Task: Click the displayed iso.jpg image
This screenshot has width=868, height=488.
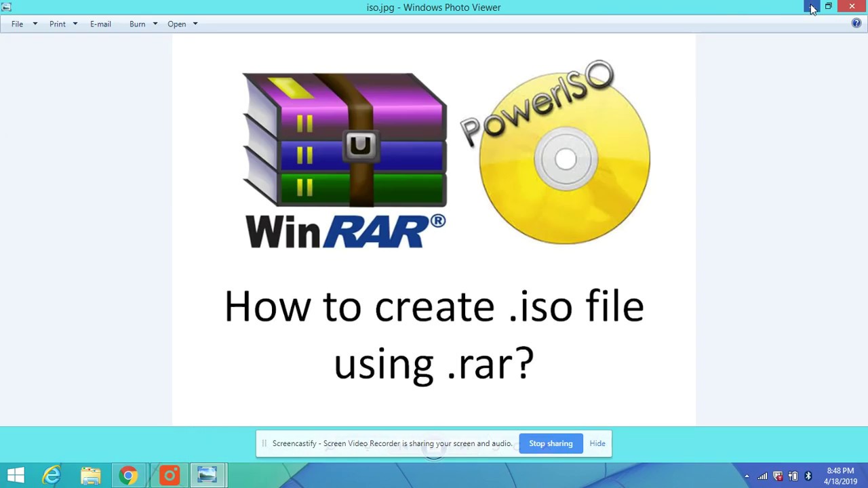Action: (434, 230)
